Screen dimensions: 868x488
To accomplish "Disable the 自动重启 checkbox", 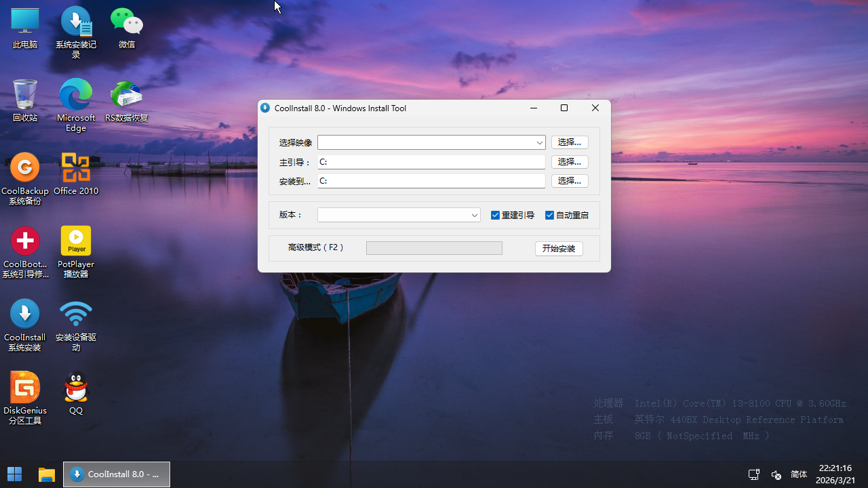I will pos(549,215).
